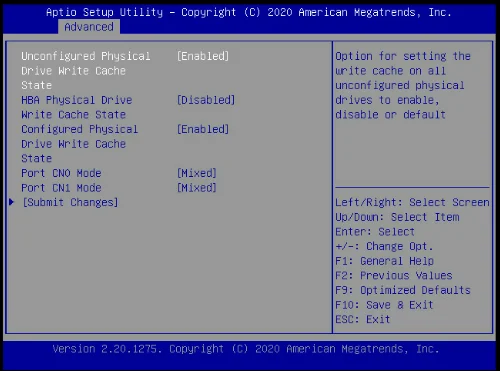
Task: Open the Unconfigured Physical Drive Write Cache [Enabled] value
Action: (x=203, y=56)
